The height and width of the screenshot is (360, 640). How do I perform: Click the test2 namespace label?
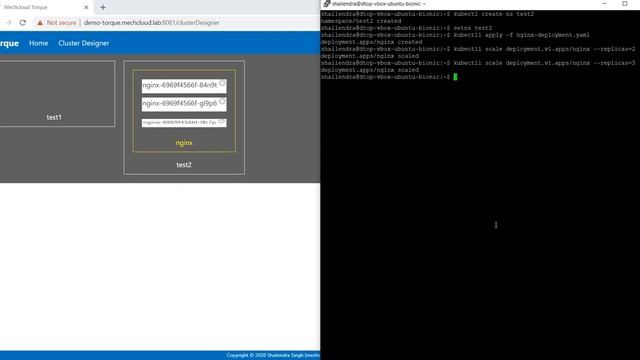click(x=184, y=165)
